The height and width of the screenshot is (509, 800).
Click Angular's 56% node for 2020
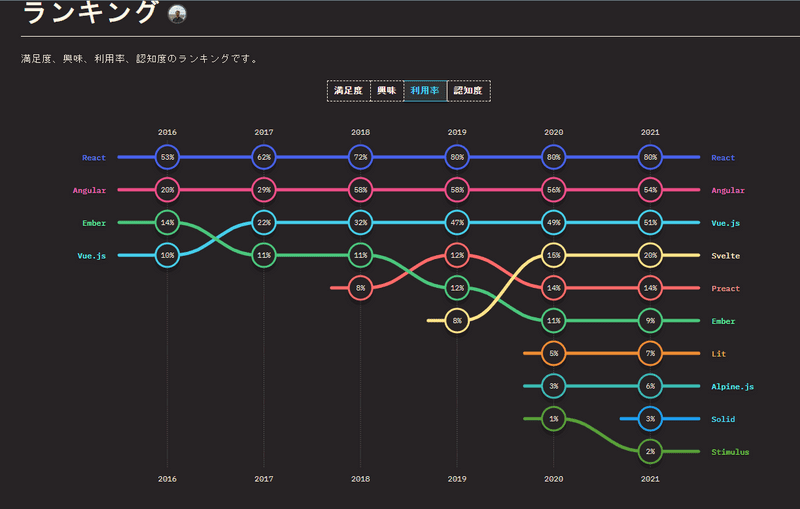point(554,190)
